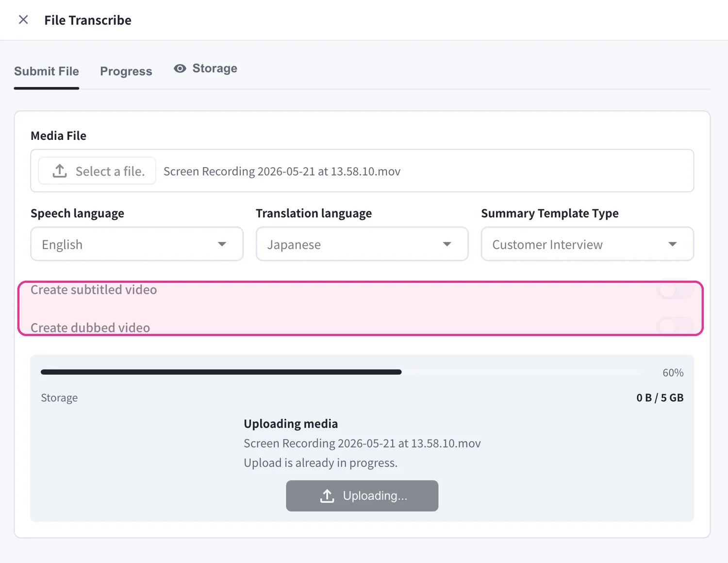Image resolution: width=728 pixels, height=563 pixels.
Task: Toggle Create subtitled video switch
Action: (675, 290)
